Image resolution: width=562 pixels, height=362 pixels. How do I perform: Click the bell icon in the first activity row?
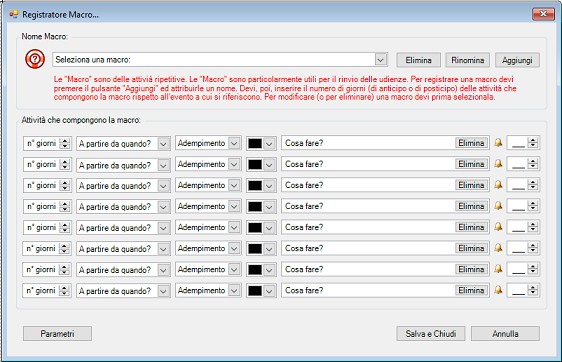(x=498, y=143)
